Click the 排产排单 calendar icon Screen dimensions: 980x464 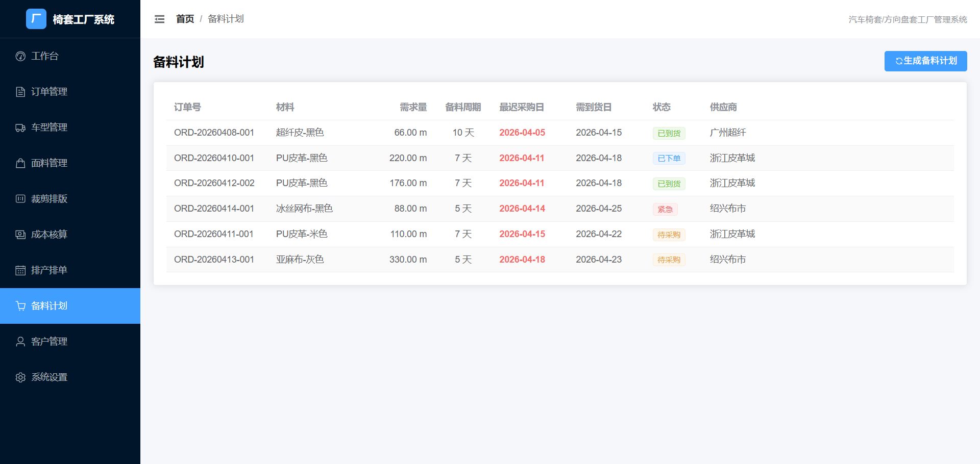[x=20, y=270]
